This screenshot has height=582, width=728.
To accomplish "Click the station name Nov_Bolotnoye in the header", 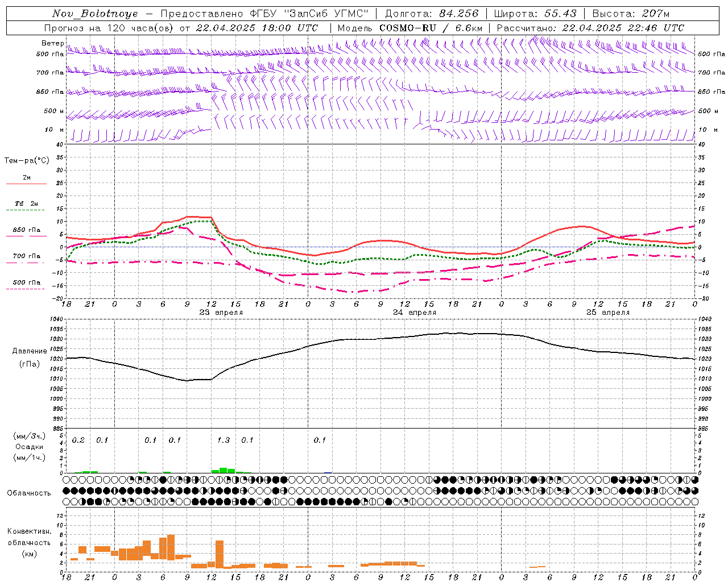I will click(x=95, y=14).
